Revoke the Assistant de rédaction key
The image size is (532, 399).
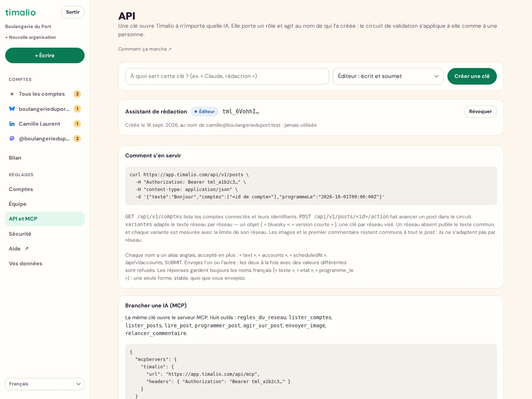480,112
